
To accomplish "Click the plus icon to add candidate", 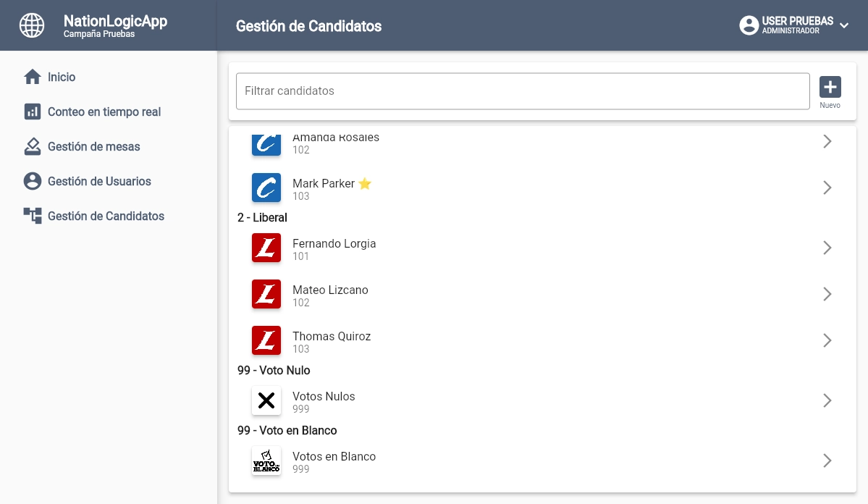I will tap(830, 87).
